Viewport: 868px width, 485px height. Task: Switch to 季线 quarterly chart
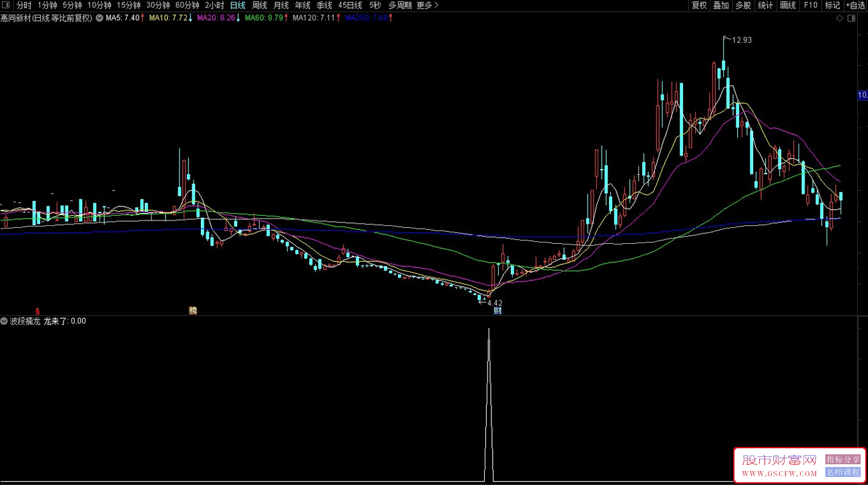point(324,5)
